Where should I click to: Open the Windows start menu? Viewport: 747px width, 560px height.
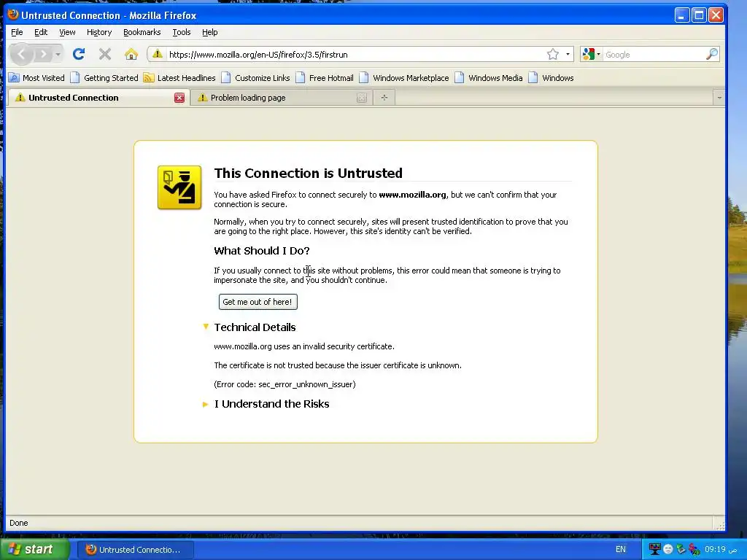point(35,549)
